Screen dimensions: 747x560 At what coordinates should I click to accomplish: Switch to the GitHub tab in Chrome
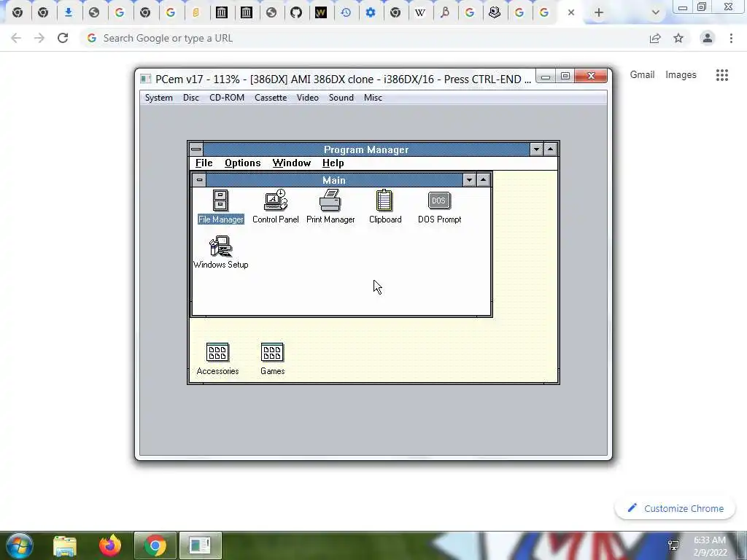[296, 13]
